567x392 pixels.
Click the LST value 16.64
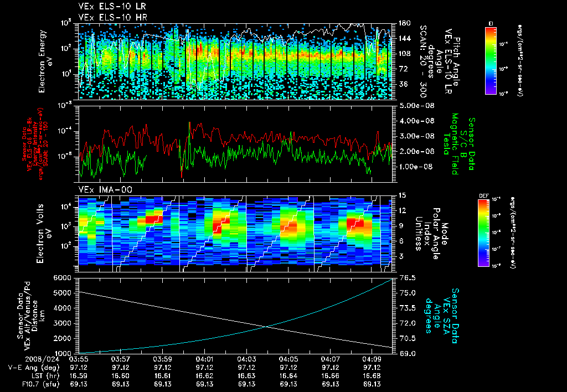click(288, 376)
